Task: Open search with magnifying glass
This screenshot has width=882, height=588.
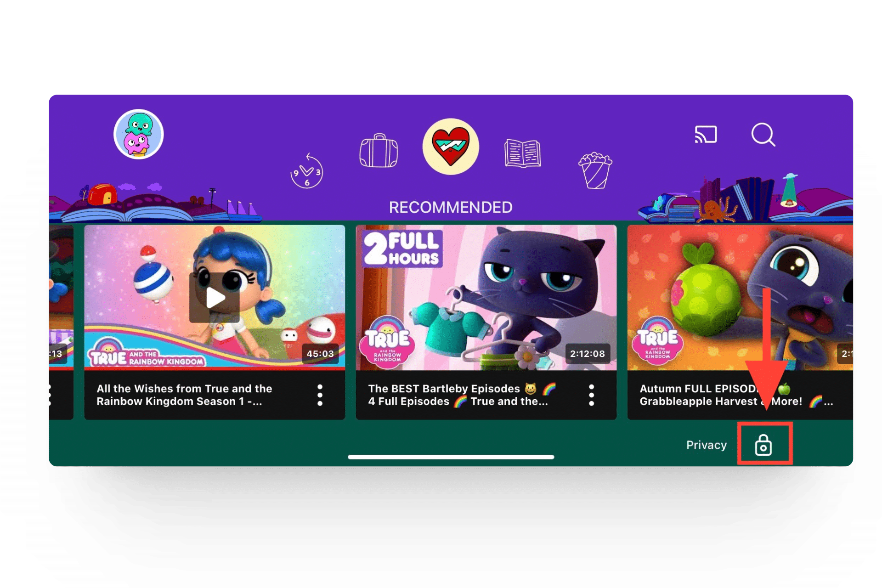Action: pyautogui.click(x=763, y=135)
